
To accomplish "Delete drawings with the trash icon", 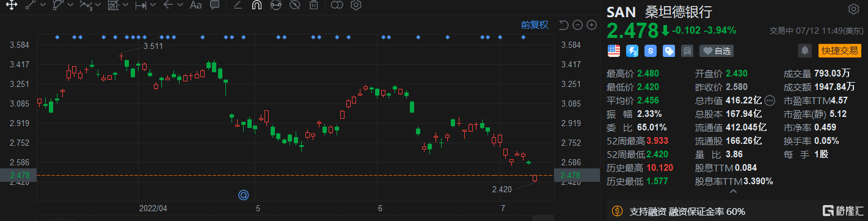I will pyautogui.click(x=313, y=6).
